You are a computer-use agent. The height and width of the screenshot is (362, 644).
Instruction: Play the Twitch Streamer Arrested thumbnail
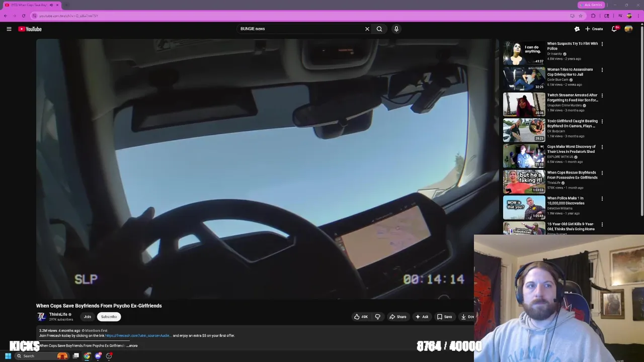524,104
